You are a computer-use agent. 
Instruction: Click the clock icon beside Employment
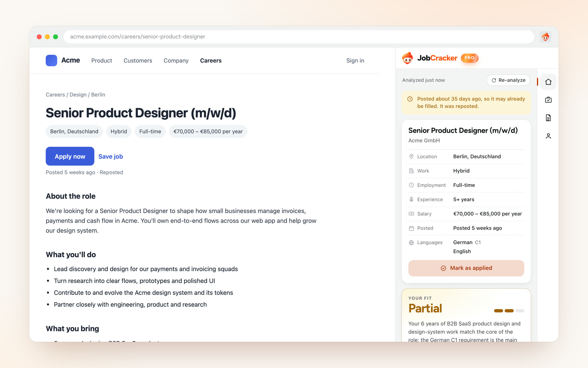[411, 185]
